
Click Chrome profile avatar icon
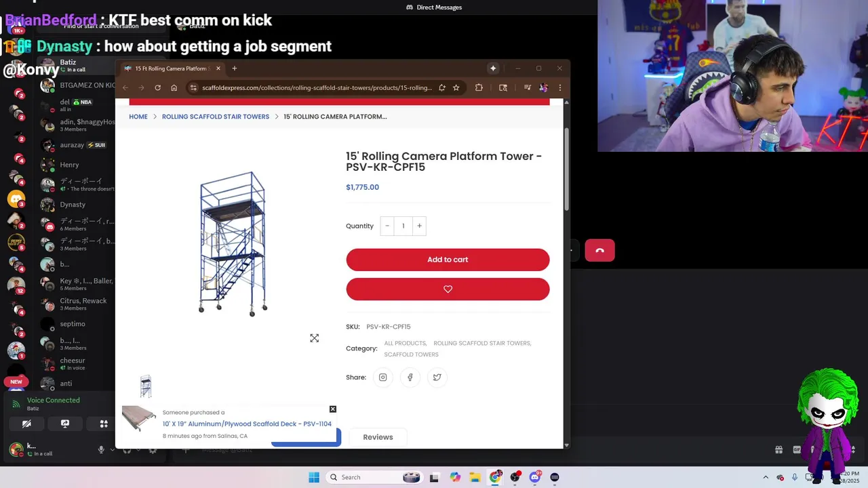(x=543, y=87)
